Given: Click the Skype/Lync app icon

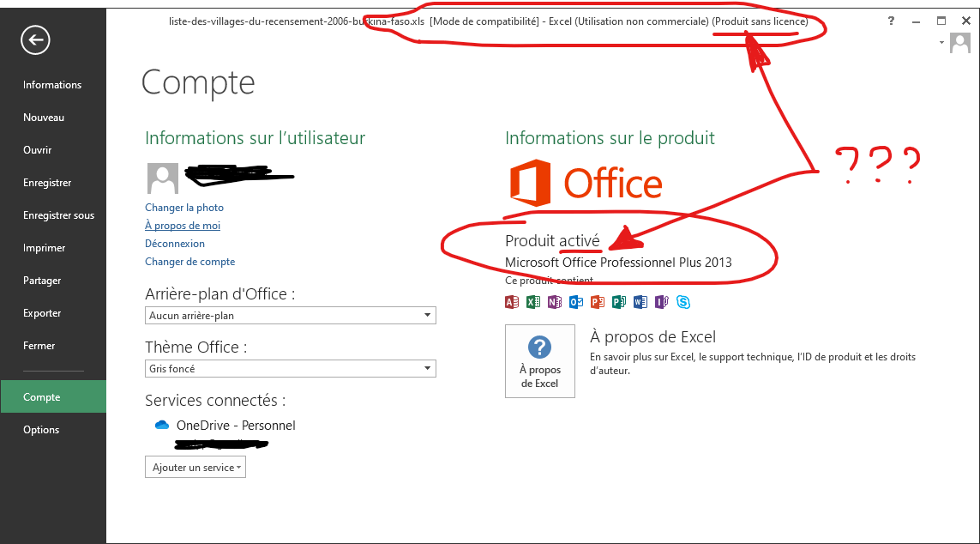Looking at the screenshot, I should (683, 303).
